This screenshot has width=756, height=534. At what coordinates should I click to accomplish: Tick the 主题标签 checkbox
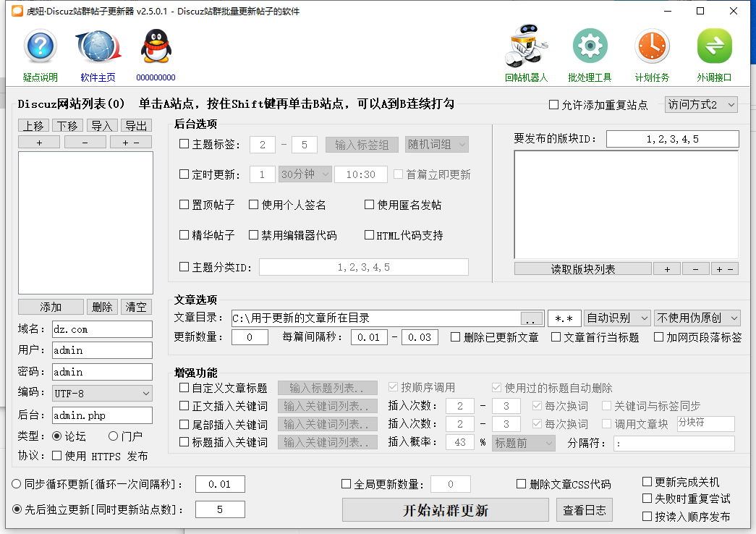tap(184, 144)
